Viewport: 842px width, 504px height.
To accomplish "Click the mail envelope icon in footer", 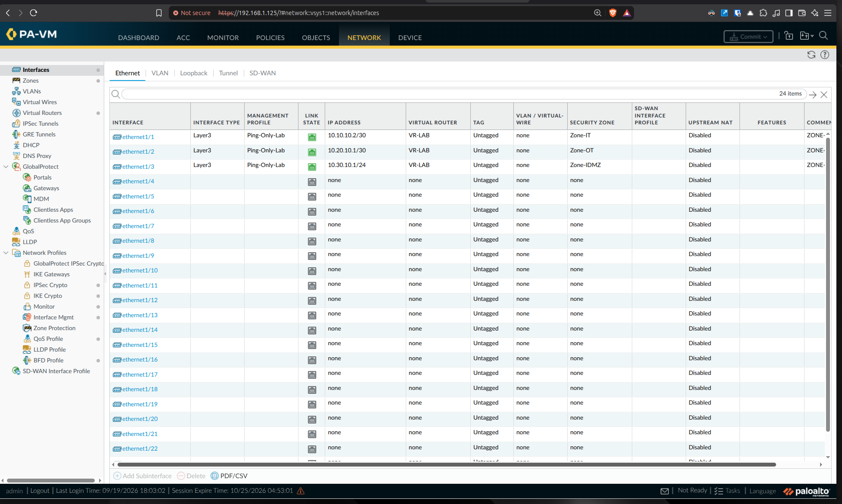I will click(x=665, y=491).
